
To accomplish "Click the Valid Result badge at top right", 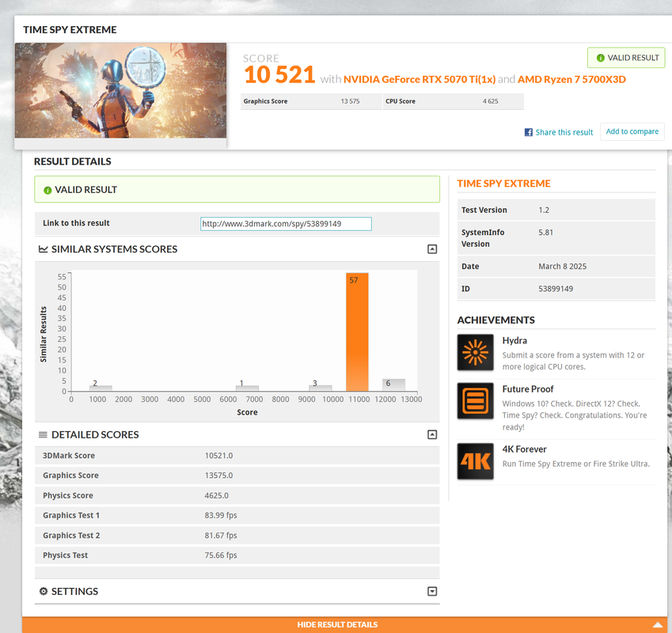I will point(626,58).
